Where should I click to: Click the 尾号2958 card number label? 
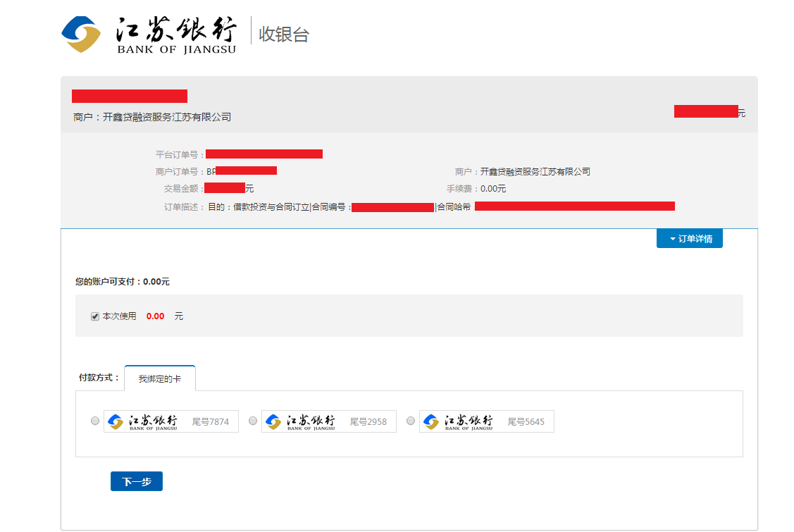pos(368,421)
